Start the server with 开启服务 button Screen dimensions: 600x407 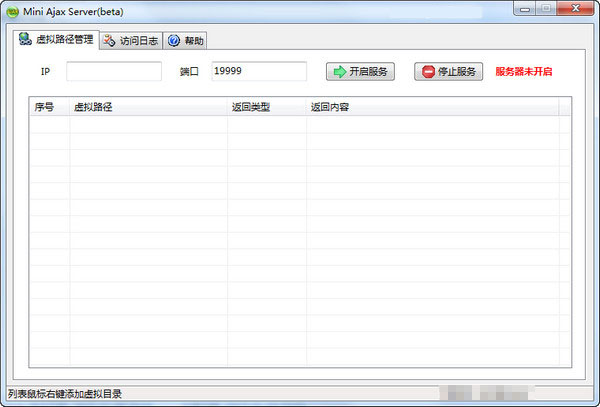point(361,72)
